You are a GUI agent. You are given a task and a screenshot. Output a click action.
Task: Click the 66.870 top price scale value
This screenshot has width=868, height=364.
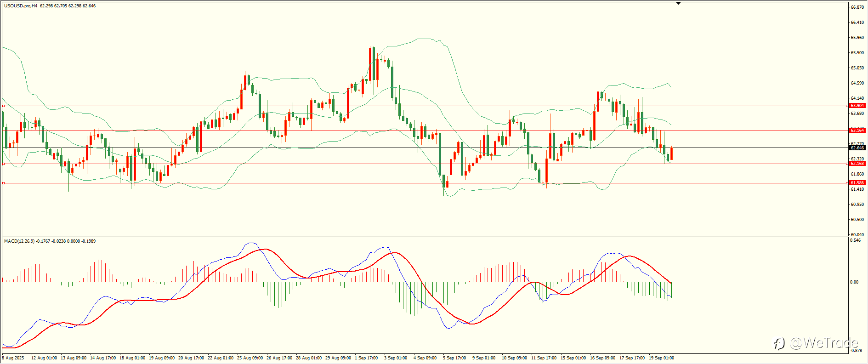point(857,7)
